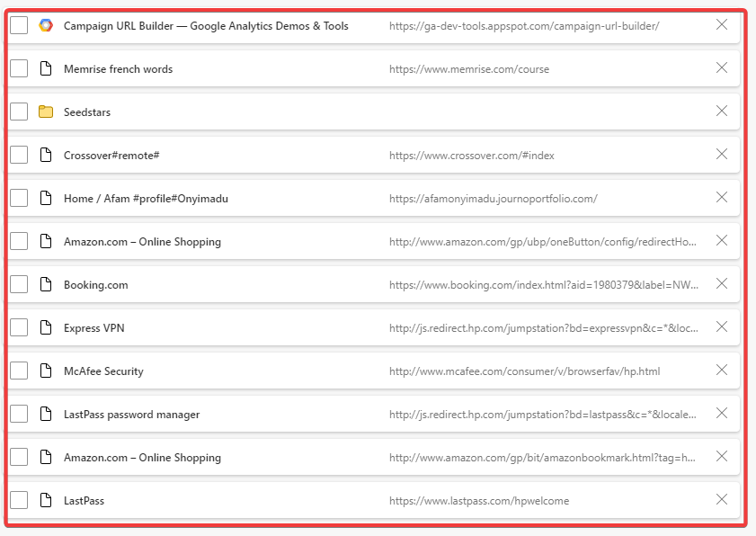Select the Booking.com bookmark checkbox
The width and height of the screenshot is (756, 536).
(19, 285)
